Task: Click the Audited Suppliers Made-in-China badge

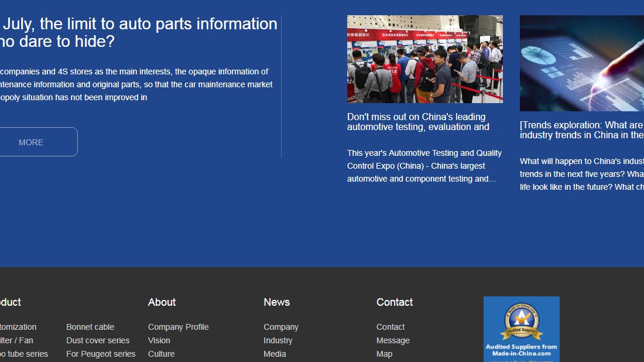Action: pyautogui.click(x=521, y=329)
